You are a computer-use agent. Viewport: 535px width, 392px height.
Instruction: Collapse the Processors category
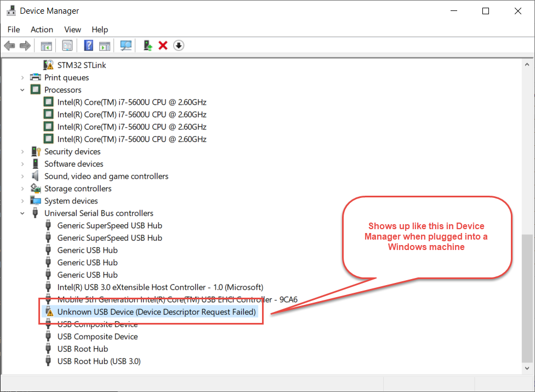(22, 90)
